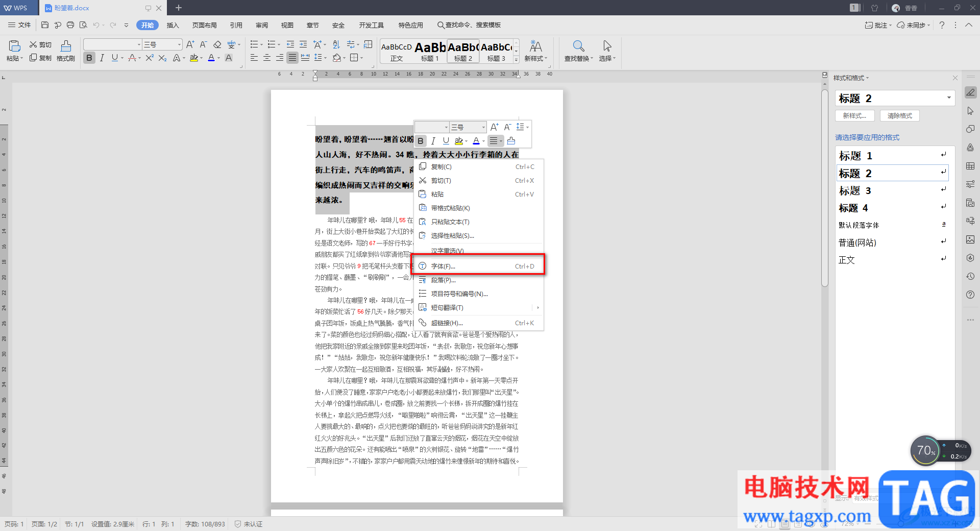
Task: Expand the styles gallery arrow
Action: point(516,60)
